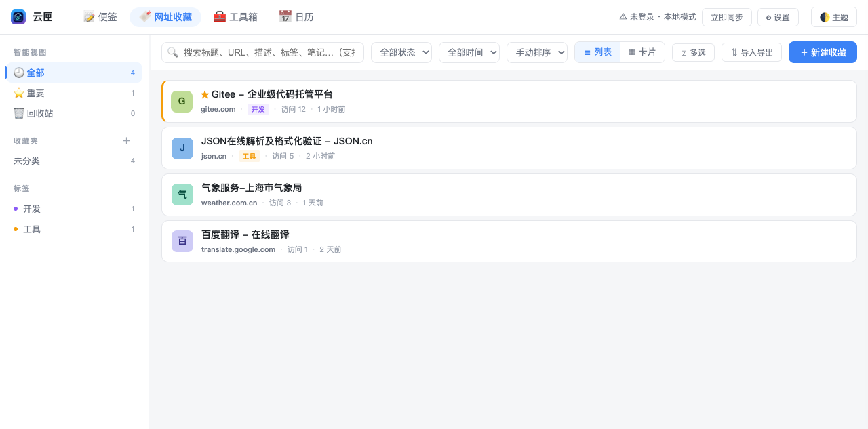Click the 百 favicon for 百度翻译 bookmark
This screenshot has width=868, height=429.
click(x=182, y=241)
